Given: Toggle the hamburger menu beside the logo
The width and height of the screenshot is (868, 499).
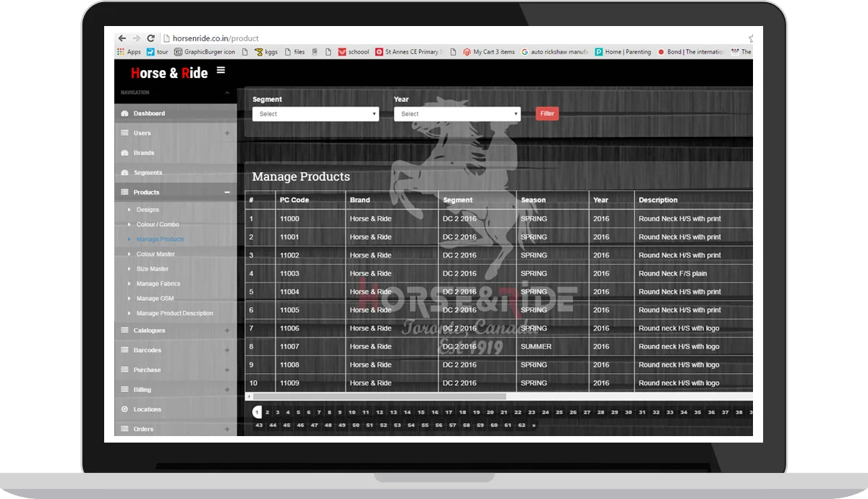Looking at the screenshot, I should coord(221,70).
